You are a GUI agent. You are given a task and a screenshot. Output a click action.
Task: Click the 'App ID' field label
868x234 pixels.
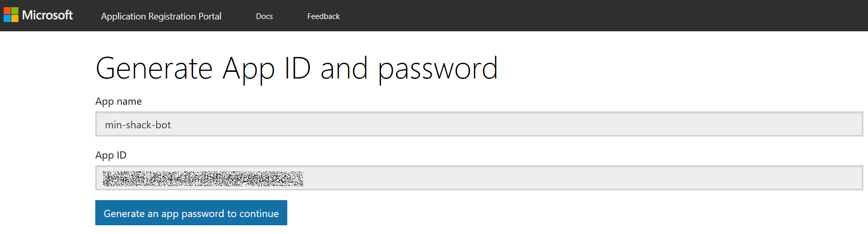(x=111, y=155)
